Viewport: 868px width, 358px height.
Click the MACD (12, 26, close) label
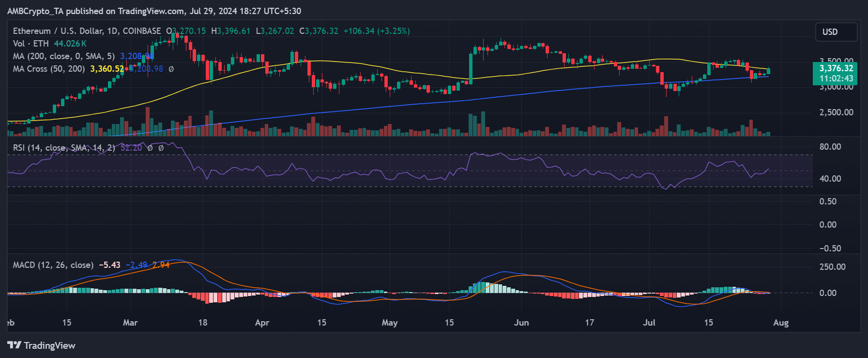tap(53, 265)
